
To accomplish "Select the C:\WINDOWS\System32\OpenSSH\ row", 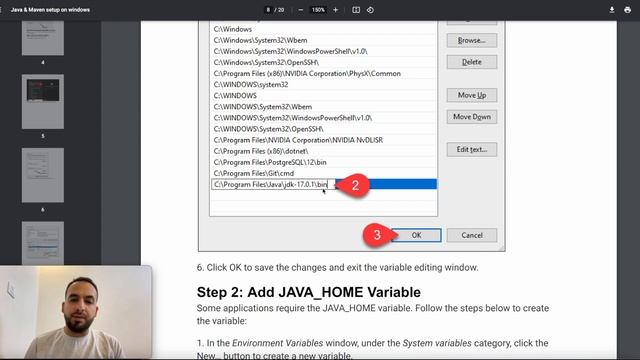I will (x=323, y=129).
